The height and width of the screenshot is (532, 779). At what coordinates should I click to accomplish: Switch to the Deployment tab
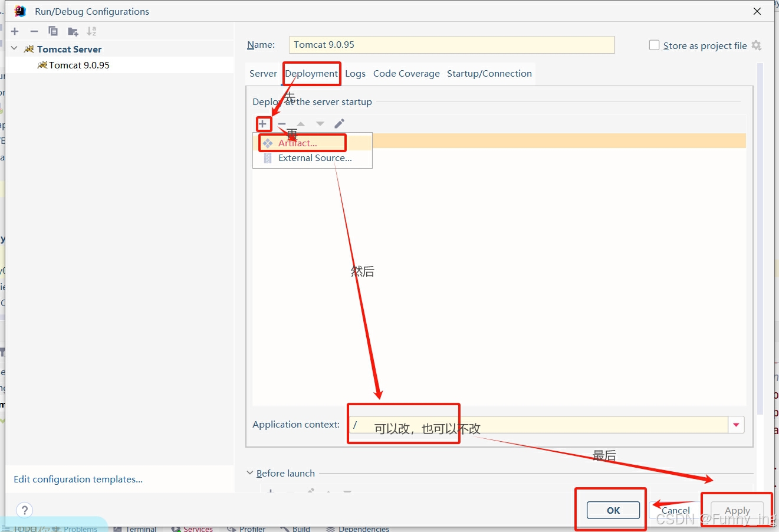311,74
